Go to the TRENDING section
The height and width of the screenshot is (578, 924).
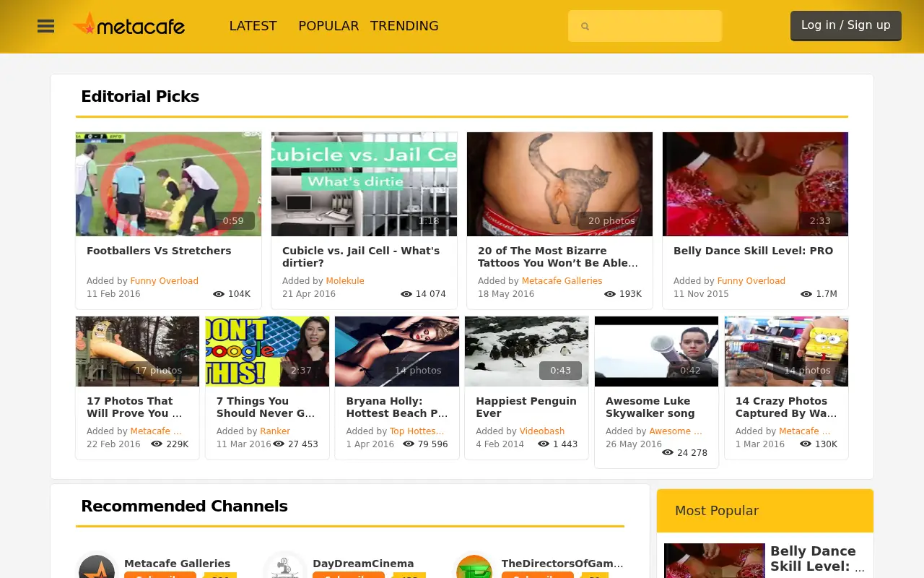404,26
